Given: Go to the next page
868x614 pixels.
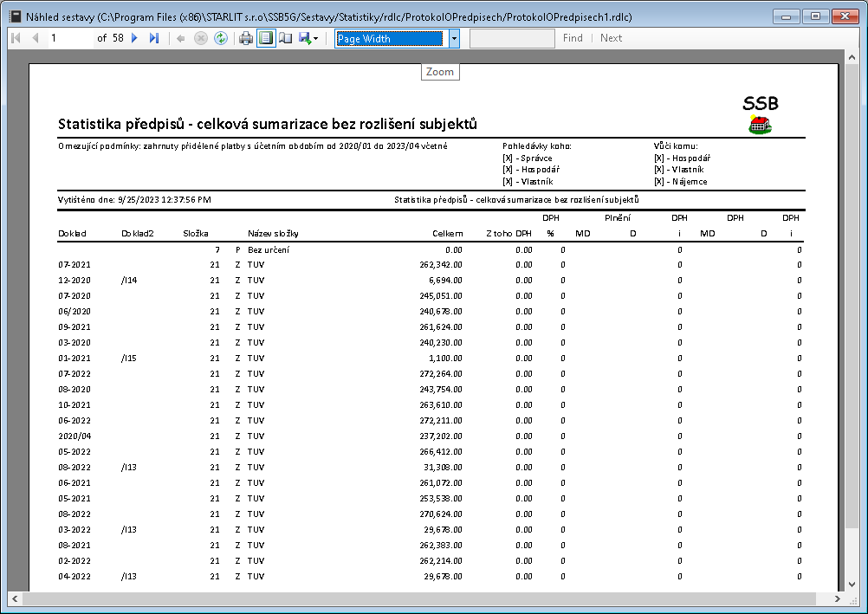Looking at the screenshot, I should 134,38.
